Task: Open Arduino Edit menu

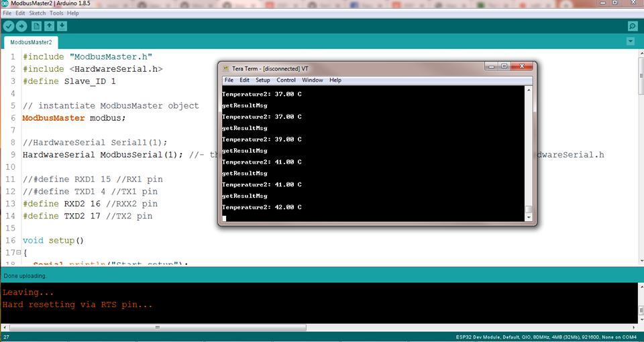Action: (x=20, y=13)
